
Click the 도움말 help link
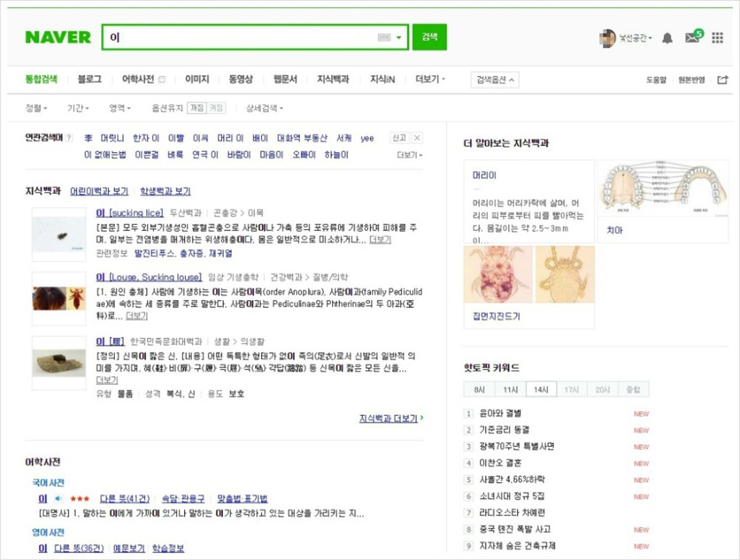[x=657, y=80]
